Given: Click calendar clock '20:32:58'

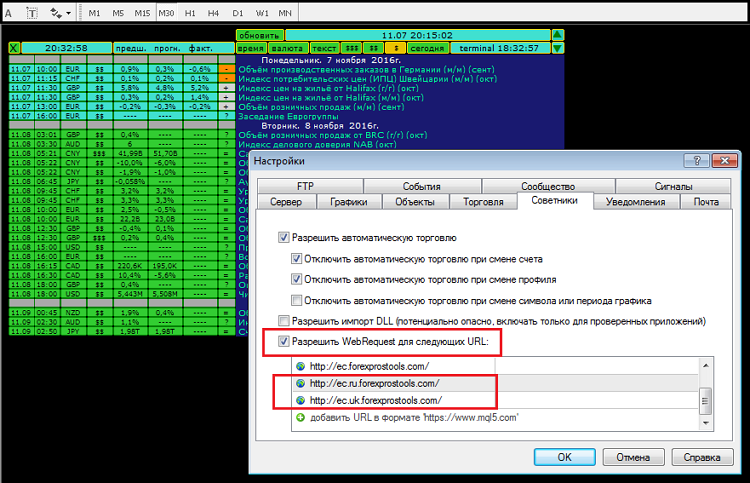Looking at the screenshot, I should pos(66,48).
